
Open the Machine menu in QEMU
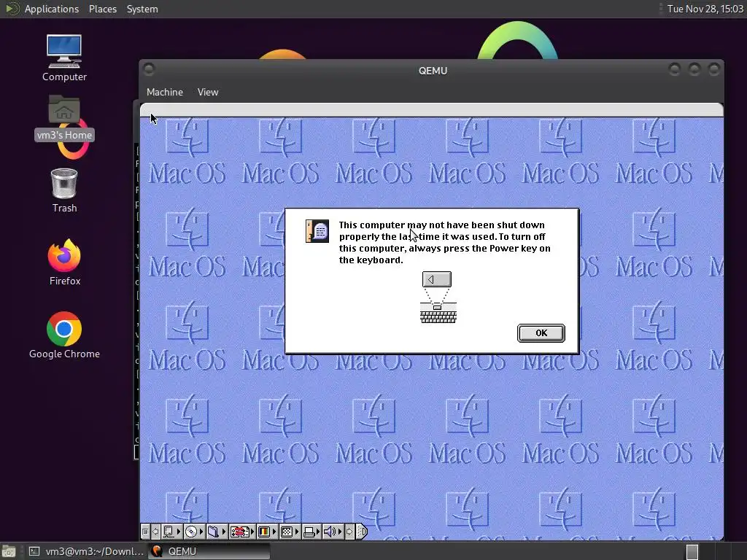tap(164, 92)
